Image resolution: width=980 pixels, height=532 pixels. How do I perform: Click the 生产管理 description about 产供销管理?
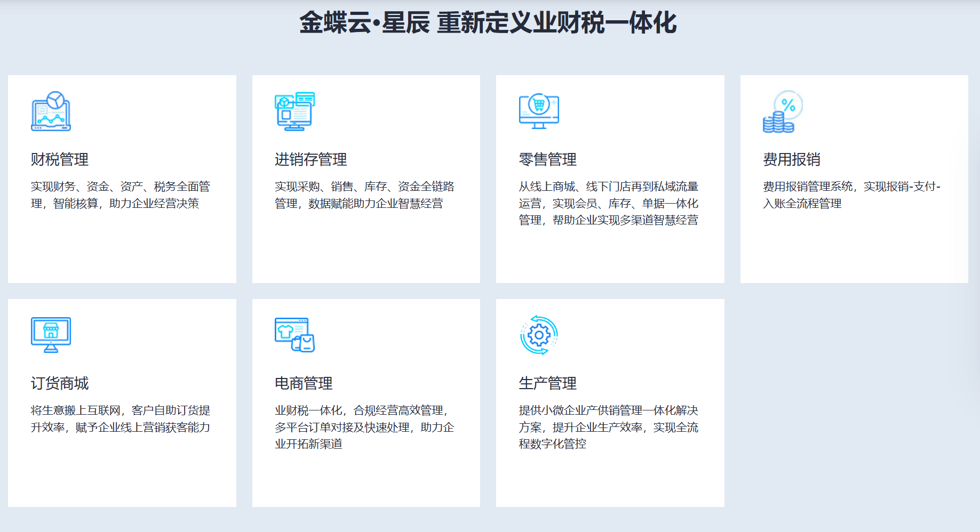pos(608,427)
